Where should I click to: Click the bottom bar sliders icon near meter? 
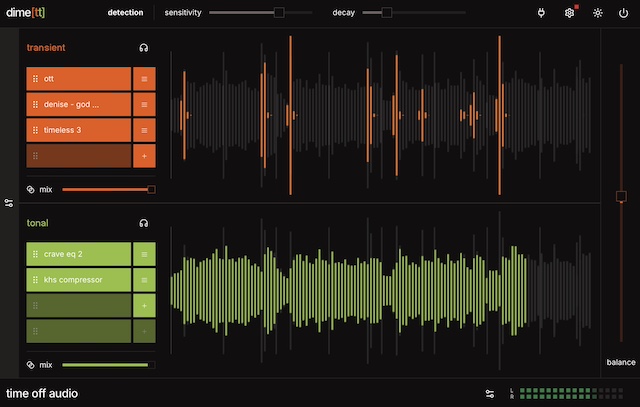pos(489,393)
